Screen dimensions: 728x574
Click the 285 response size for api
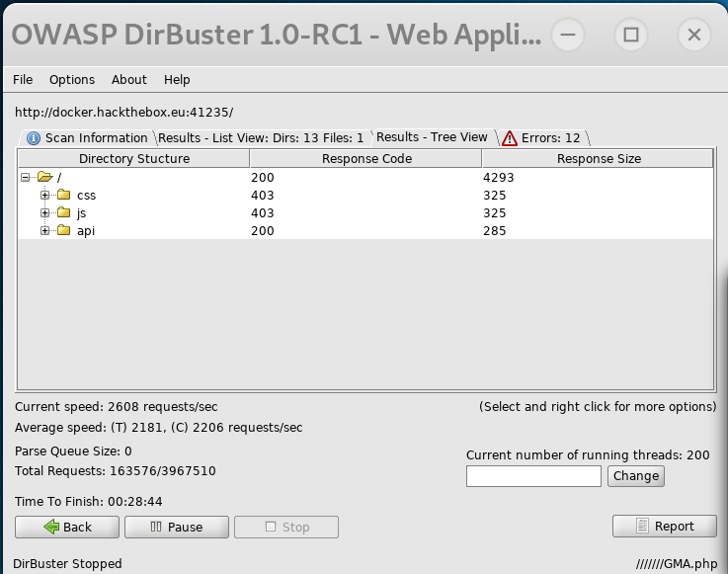495,231
